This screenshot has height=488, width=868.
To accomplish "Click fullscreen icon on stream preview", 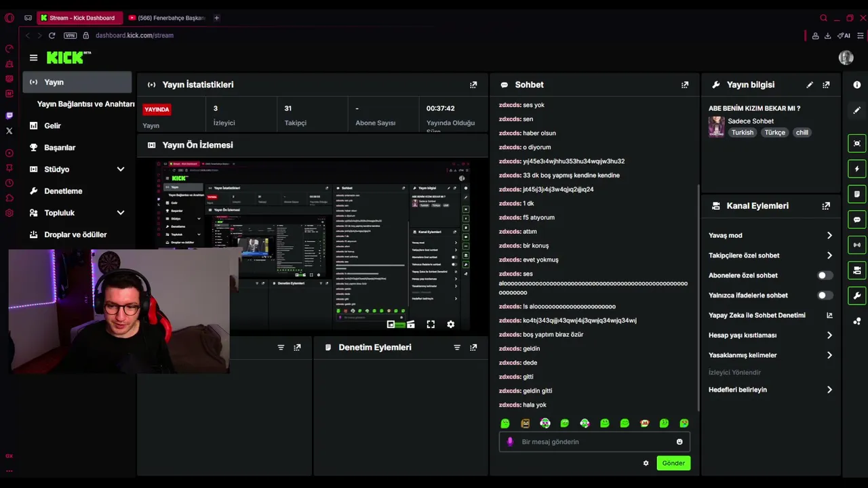I will point(431,325).
